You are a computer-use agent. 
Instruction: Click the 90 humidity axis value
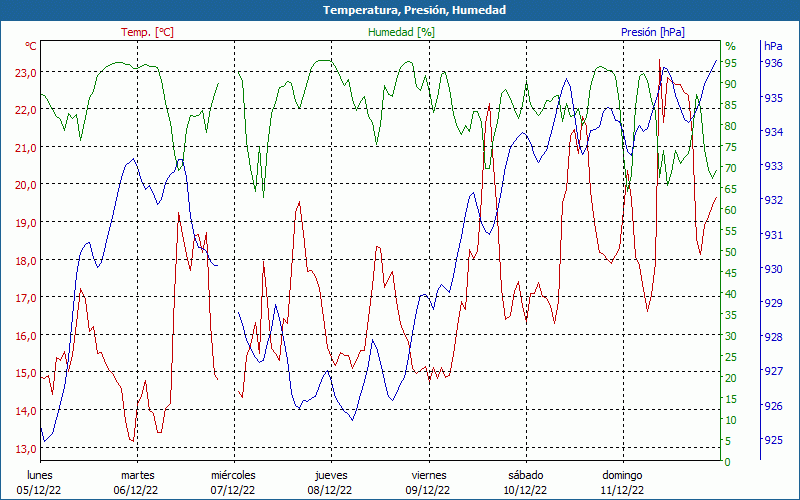[x=730, y=84]
